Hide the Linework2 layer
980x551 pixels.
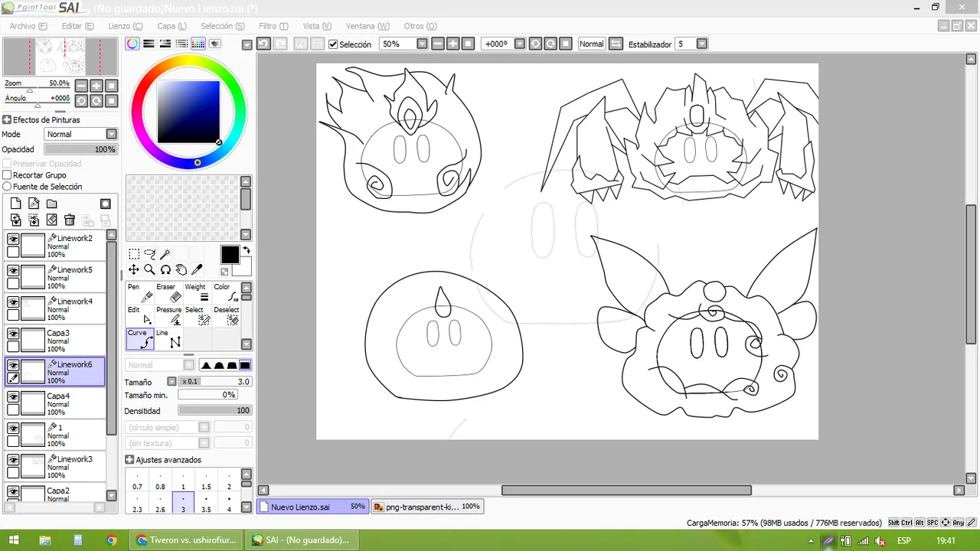tap(13, 239)
